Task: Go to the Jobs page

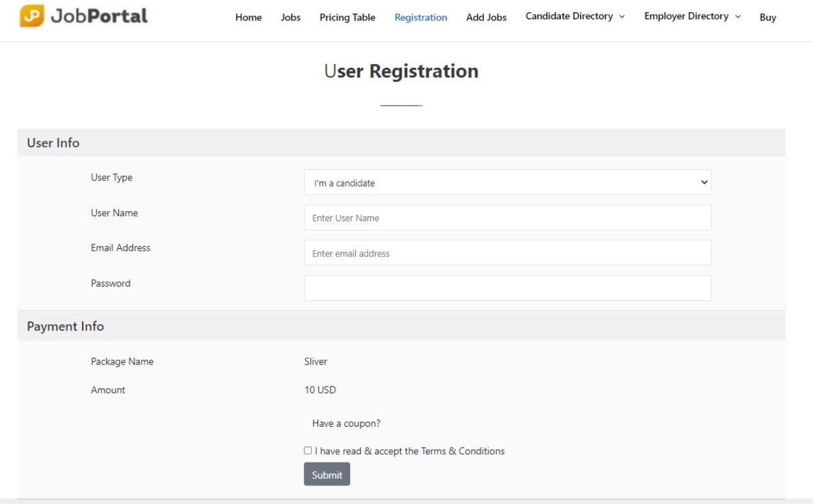Action: [291, 17]
